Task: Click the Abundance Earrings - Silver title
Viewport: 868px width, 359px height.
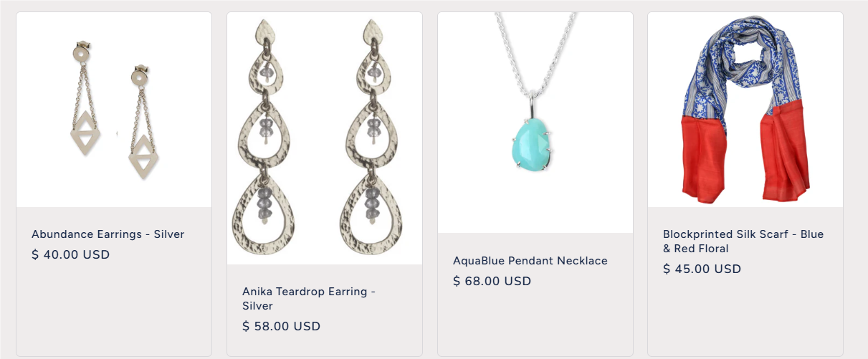Action: [x=108, y=234]
